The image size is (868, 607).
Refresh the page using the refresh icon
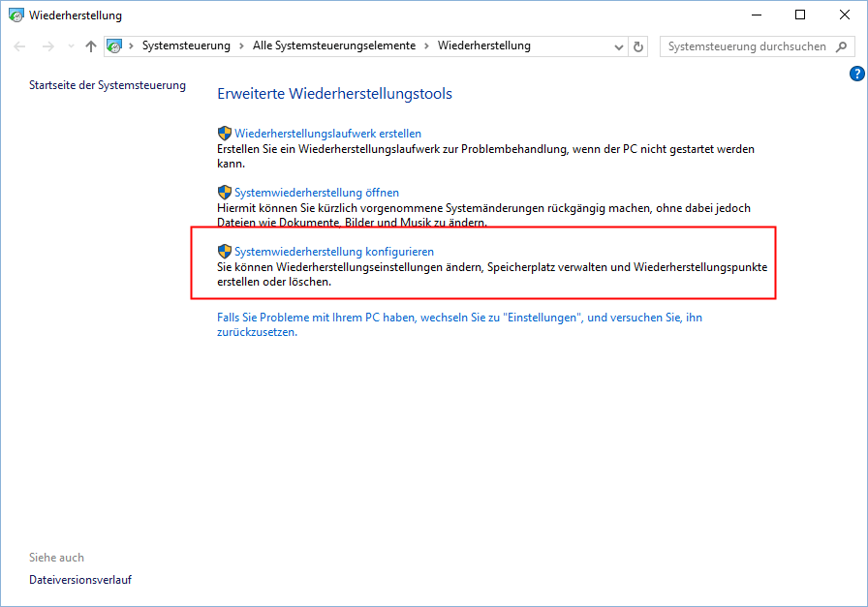click(x=637, y=46)
